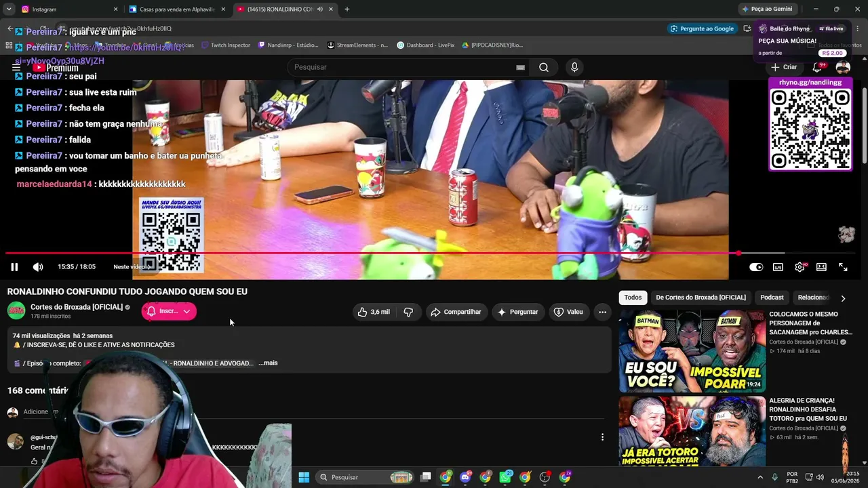
Task: Turn on subtitles in the video player
Action: coord(778,267)
